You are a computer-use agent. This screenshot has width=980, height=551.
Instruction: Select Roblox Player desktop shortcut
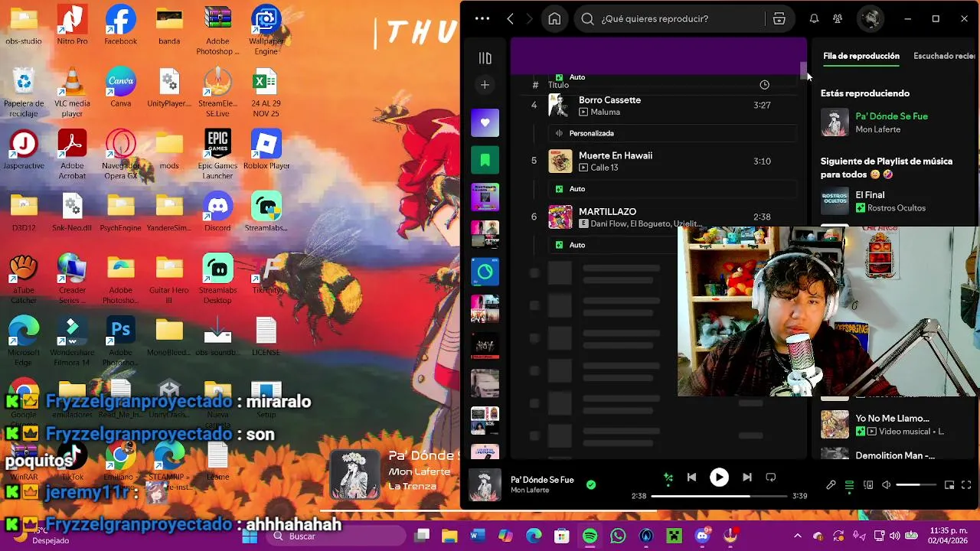coord(266,150)
